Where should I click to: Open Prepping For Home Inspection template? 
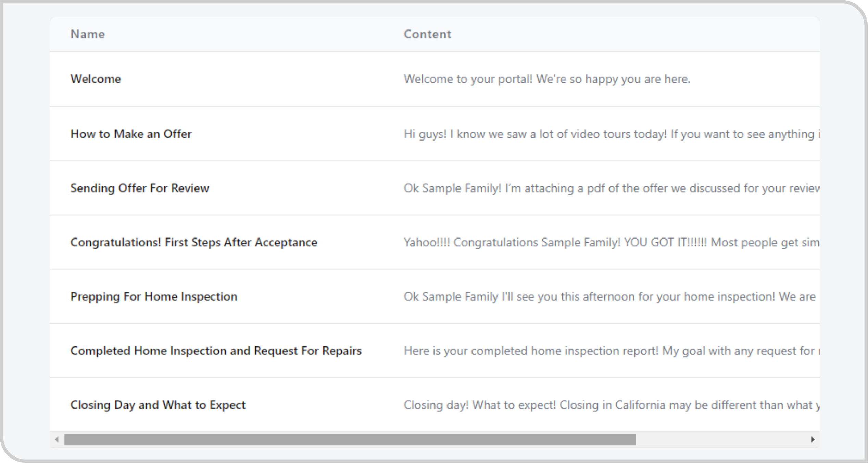[154, 296]
